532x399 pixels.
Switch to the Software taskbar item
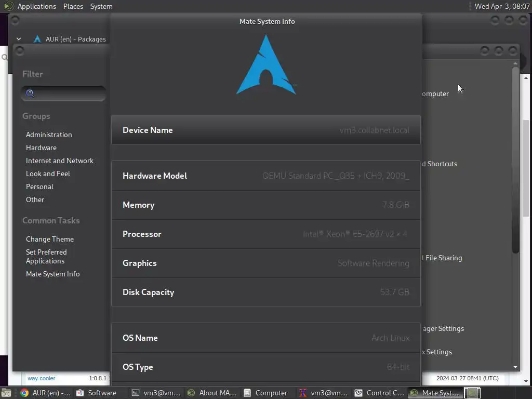point(96,393)
